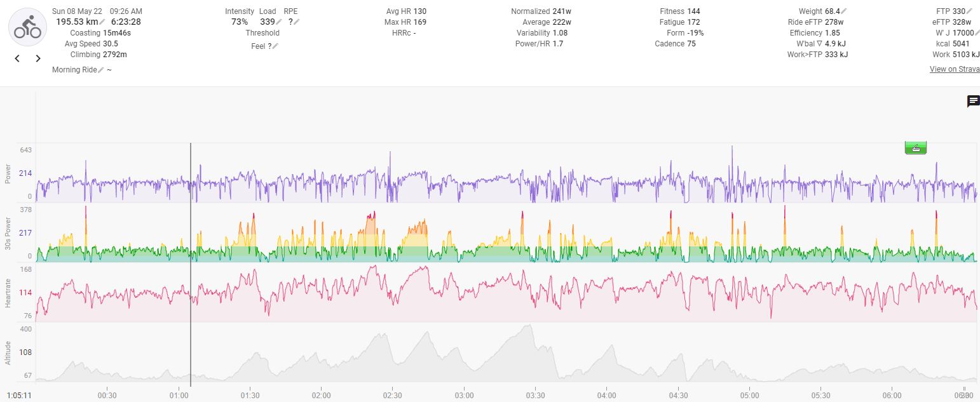Click the Form -19% value
The width and height of the screenshot is (980, 402).
click(695, 33)
